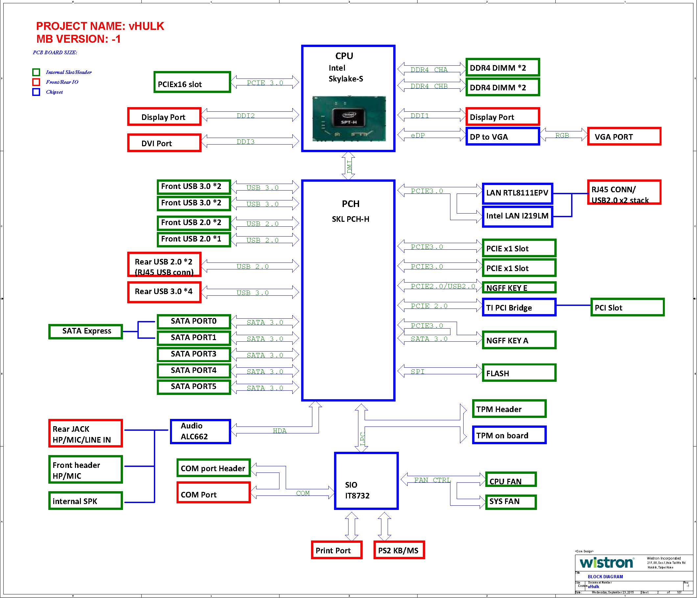The height and width of the screenshot is (598, 700).
Task: Click the PCIE 3.0 arrow by PCIEx16 slot
Action: [x=265, y=82]
